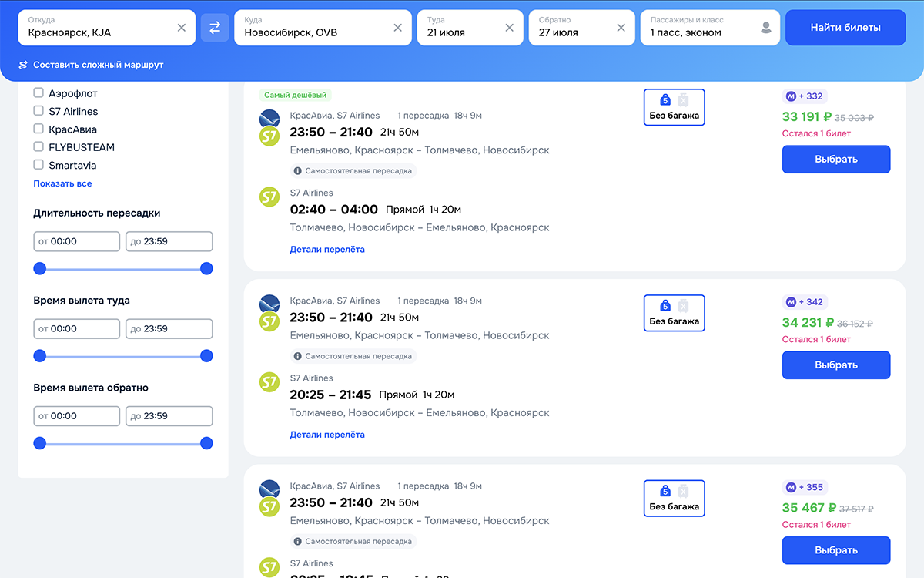
Task: Check the Аэрофлот airline filter
Action: tap(38, 93)
